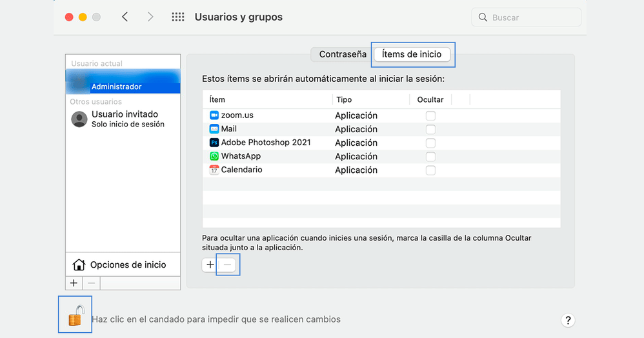The width and height of the screenshot is (644, 338).
Task: Click the Aplicación cell in the WhatsApp row
Action: coord(356,157)
